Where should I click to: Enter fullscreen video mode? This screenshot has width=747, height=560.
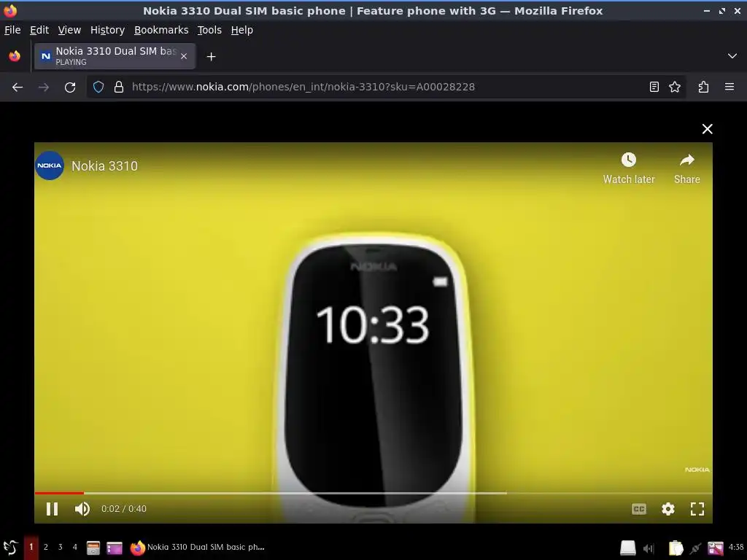[x=697, y=509]
